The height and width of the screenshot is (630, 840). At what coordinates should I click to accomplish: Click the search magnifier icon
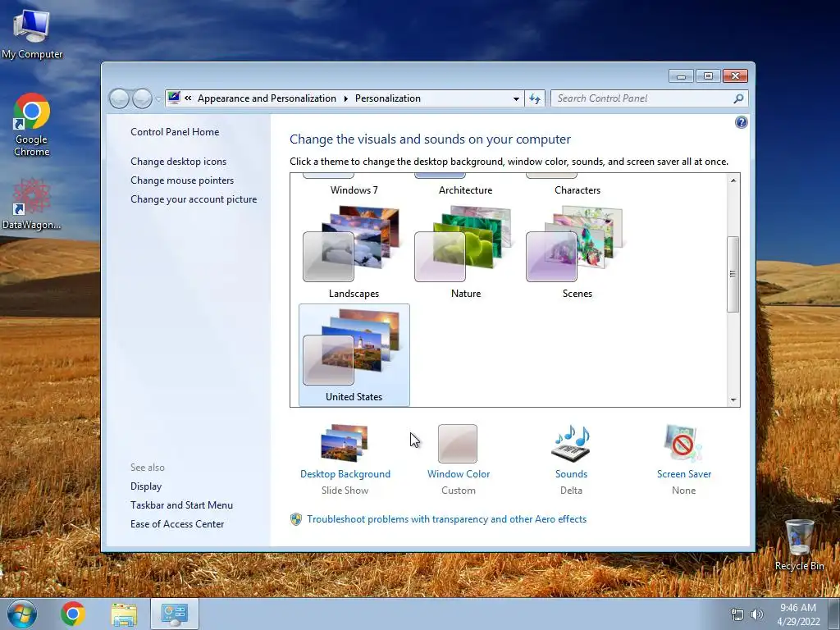pos(738,98)
